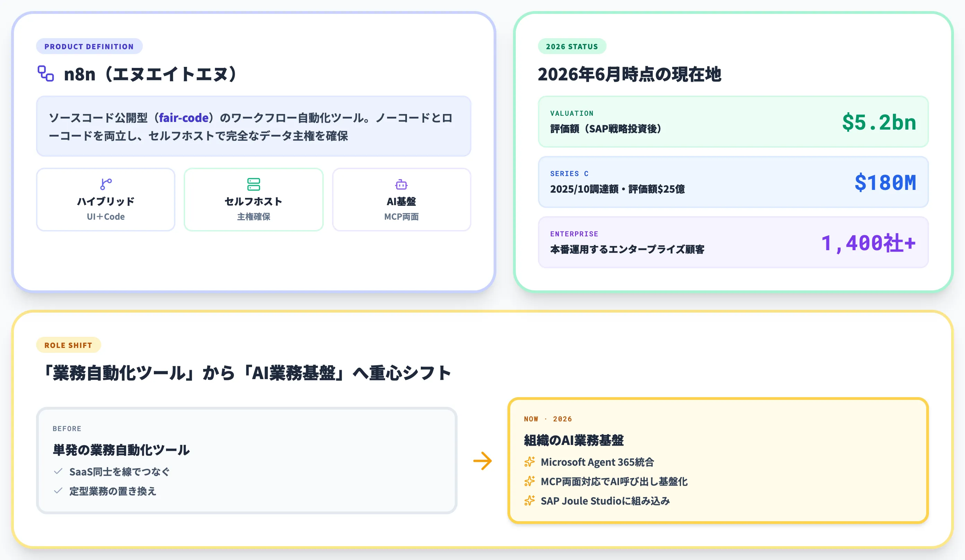Click the NOW · 2026 label
This screenshot has width=965, height=560.
[548, 419]
